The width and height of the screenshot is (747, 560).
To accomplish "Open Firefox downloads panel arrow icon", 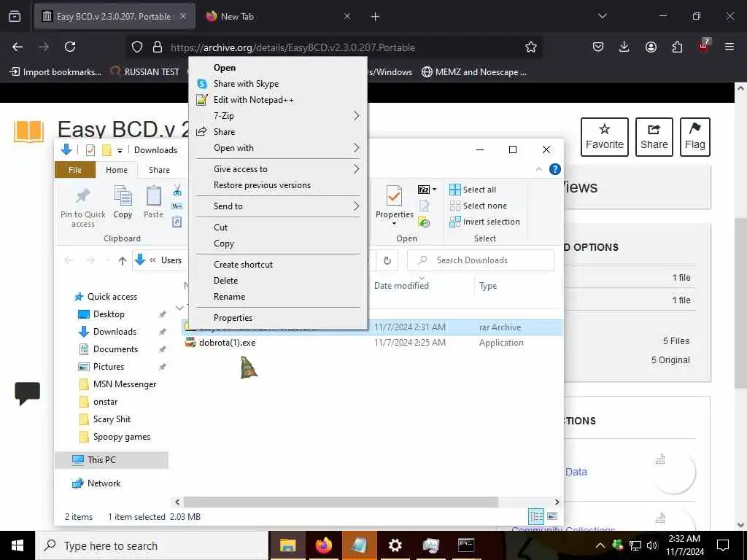I will pos(624,47).
